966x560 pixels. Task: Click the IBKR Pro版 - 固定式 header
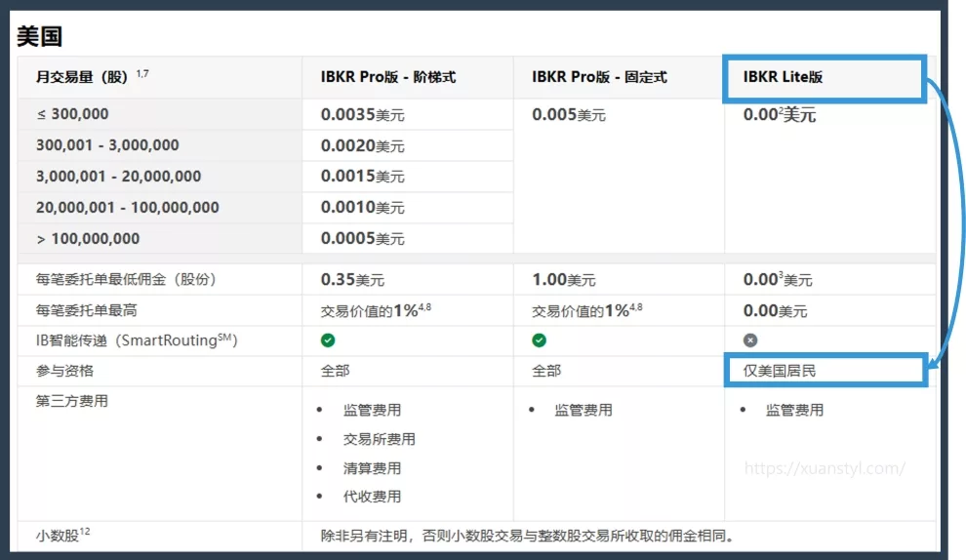coord(599,77)
